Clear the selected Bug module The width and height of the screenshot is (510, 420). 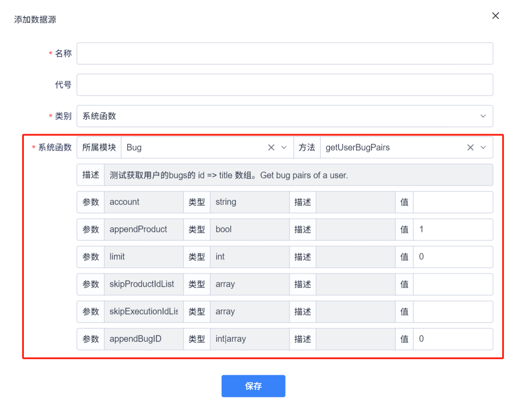point(271,147)
